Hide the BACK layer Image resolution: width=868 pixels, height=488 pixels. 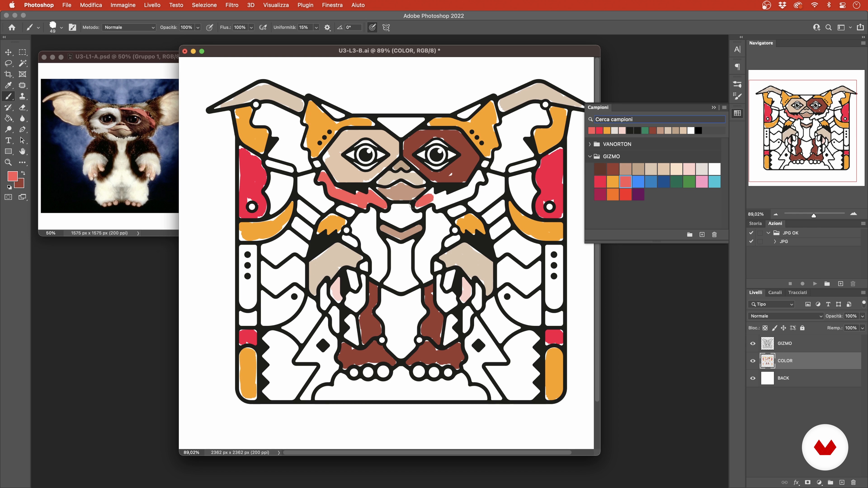753,378
